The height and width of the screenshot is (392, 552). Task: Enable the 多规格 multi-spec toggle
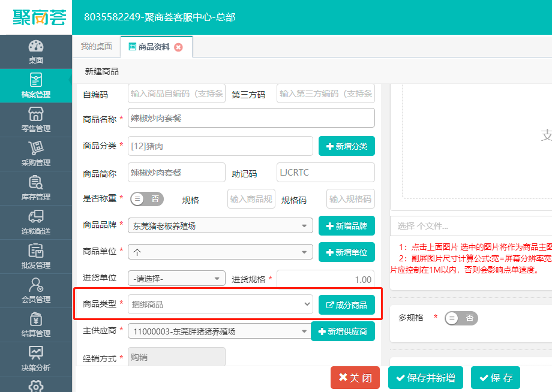[461, 318]
